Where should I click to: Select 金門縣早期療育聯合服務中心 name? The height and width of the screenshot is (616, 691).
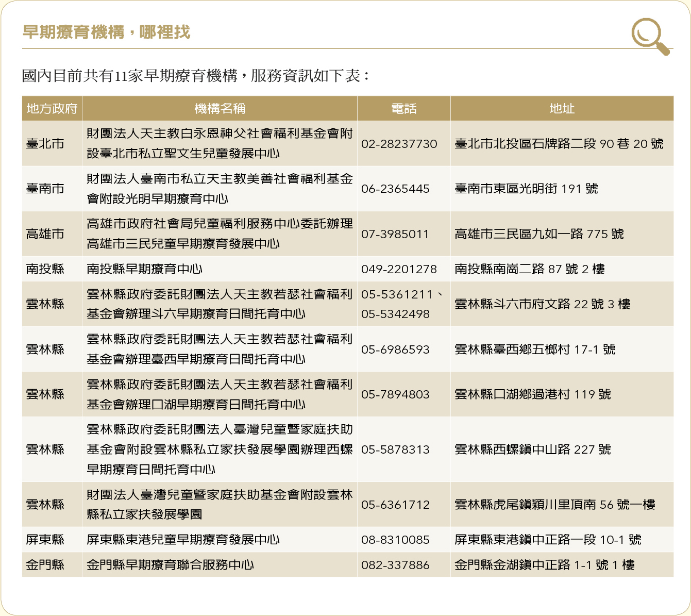point(170,565)
